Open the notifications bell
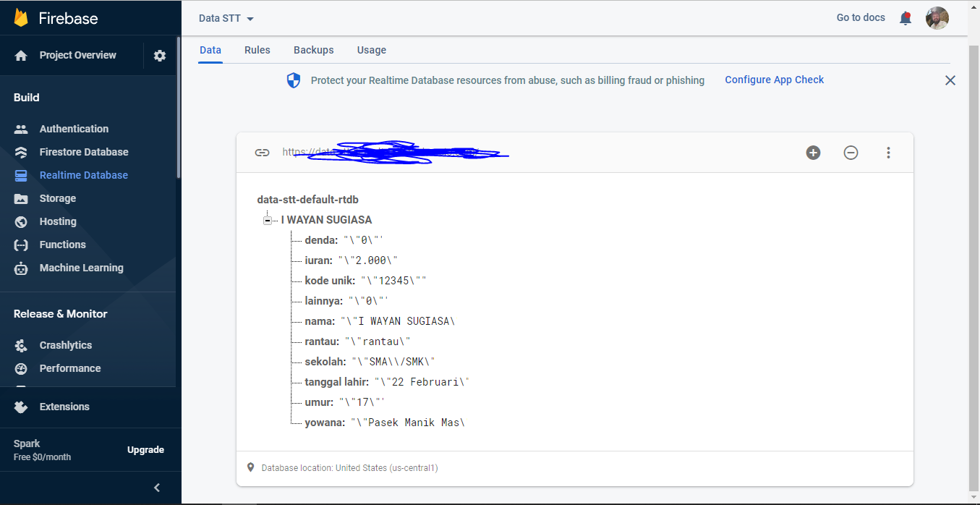 (905, 18)
